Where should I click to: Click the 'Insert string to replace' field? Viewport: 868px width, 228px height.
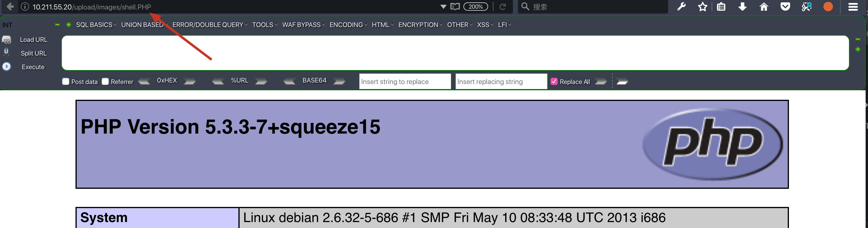[405, 81]
